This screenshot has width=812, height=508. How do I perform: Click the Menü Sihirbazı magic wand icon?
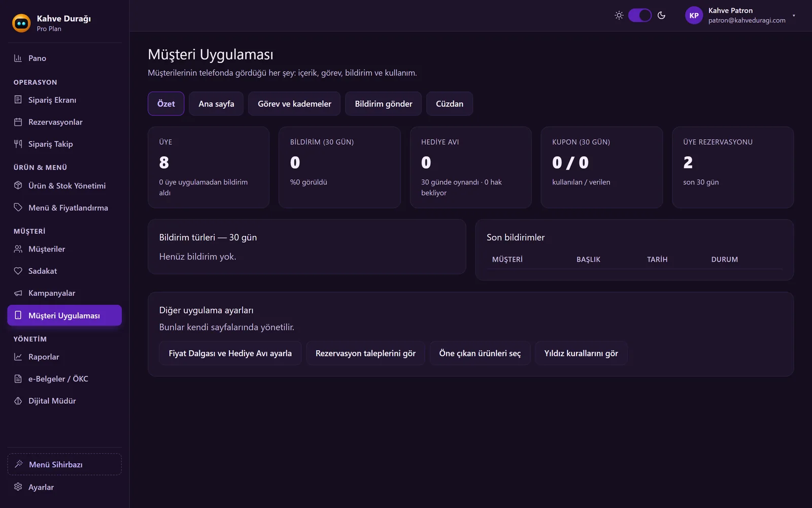tap(19, 464)
